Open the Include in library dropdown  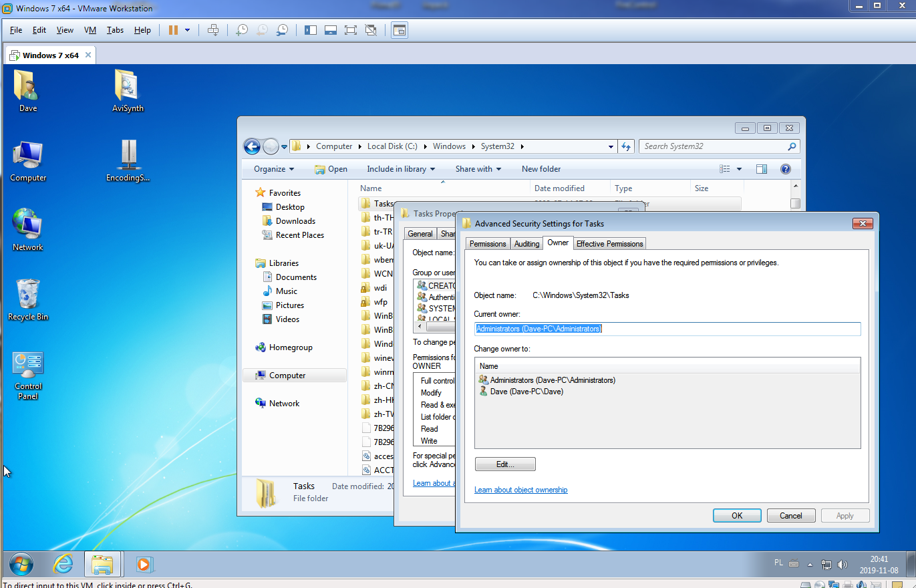pyautogui.click(x=401, y=169)
